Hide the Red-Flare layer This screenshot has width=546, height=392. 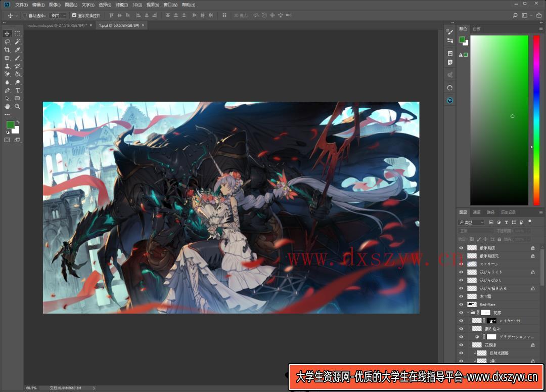coord(461,304)
